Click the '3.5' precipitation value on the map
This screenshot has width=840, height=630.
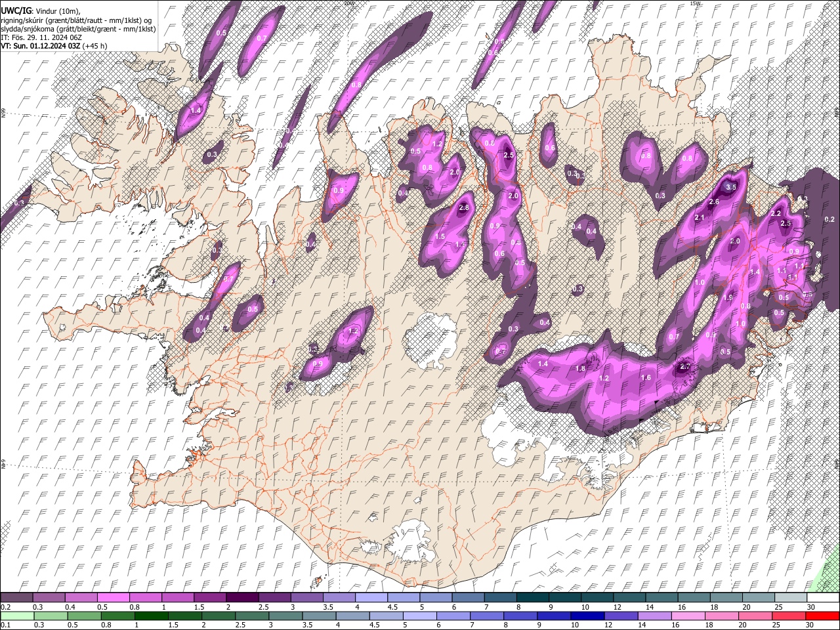pyautogui.click(x=732, y=187)
